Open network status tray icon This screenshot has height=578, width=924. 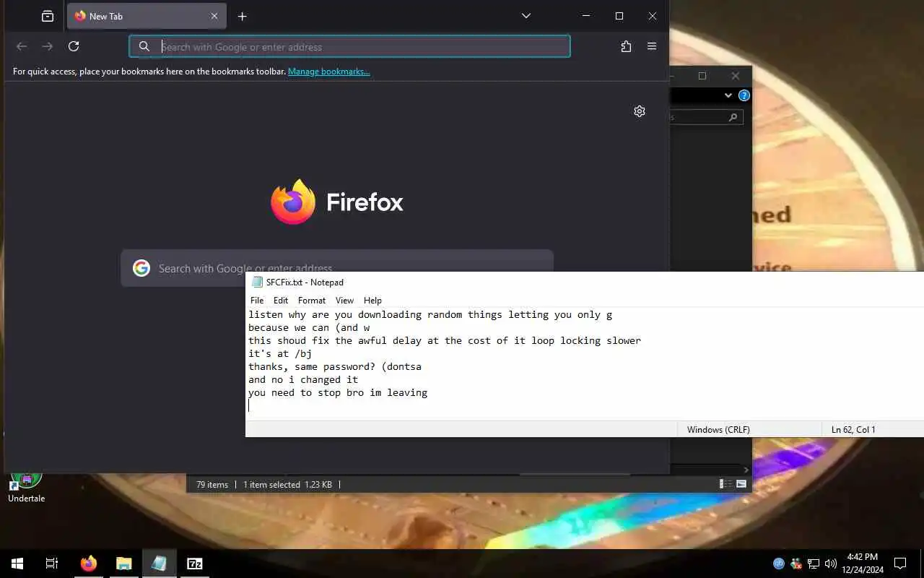(814, 564)
